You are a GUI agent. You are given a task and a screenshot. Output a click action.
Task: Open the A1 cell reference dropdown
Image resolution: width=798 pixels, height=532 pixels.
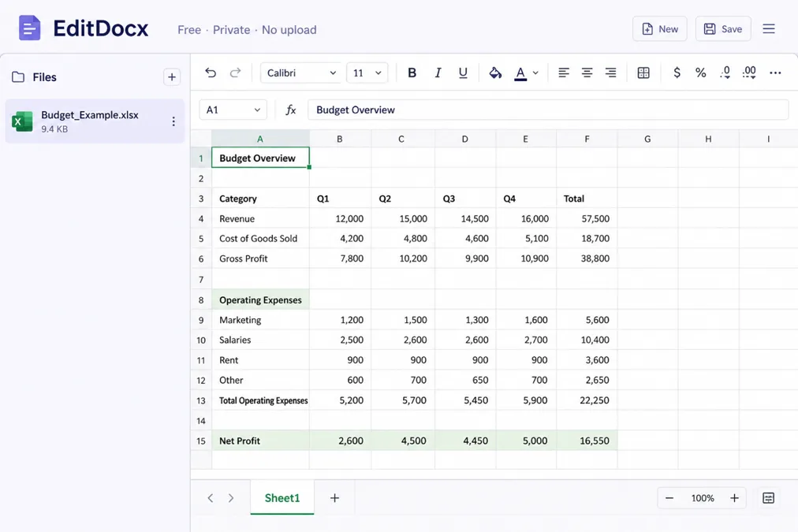coord(233,110)
